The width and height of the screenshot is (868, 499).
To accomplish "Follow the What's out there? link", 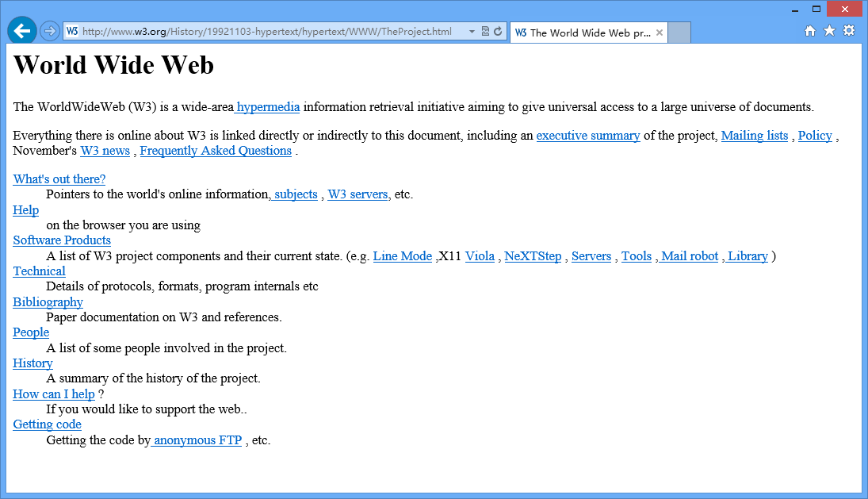I will [59, 178].
